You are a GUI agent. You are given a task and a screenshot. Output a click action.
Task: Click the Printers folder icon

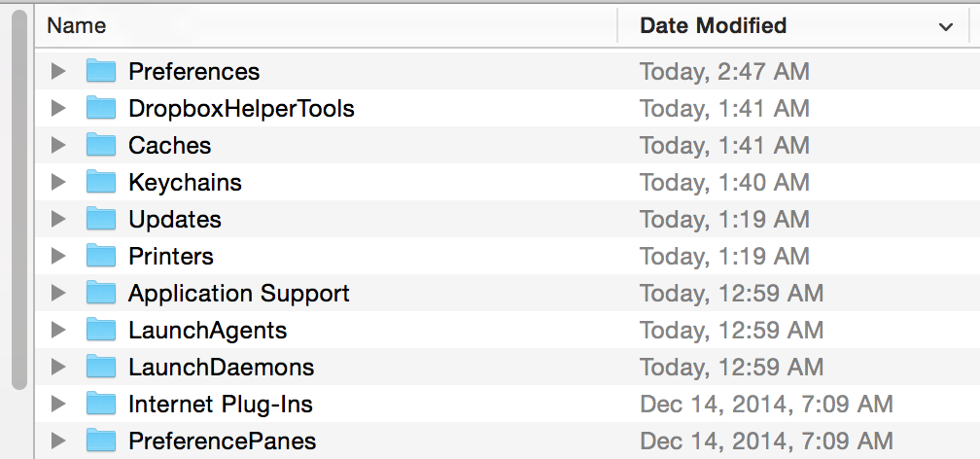[101, 256]
